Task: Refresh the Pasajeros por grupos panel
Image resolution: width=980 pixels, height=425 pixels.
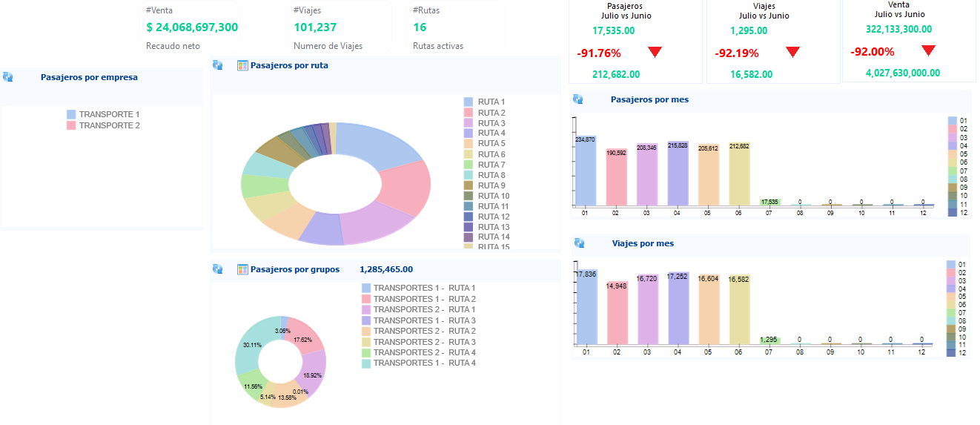Action: click(218, 269)
